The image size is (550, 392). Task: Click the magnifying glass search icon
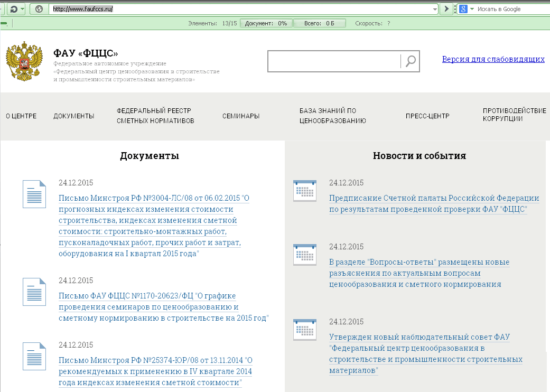pyautogui.click(x=411, y=62)
